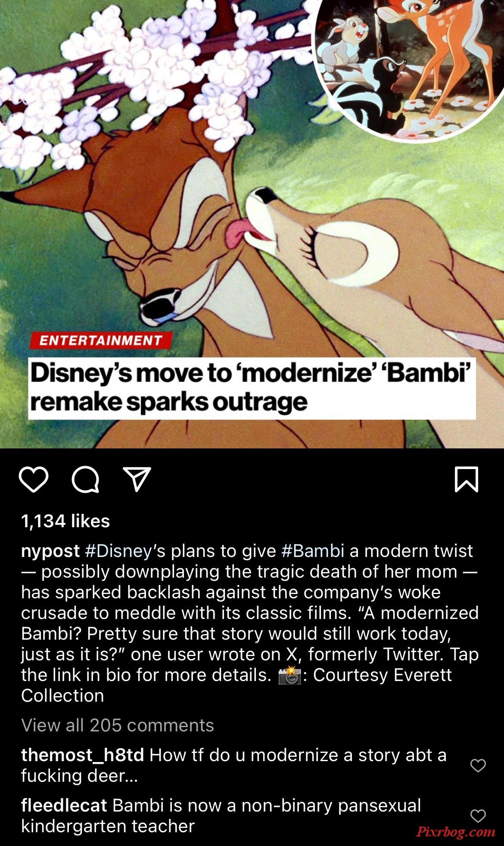
Task: Open the comment bubble icon
Action: (x=85, y=479)
